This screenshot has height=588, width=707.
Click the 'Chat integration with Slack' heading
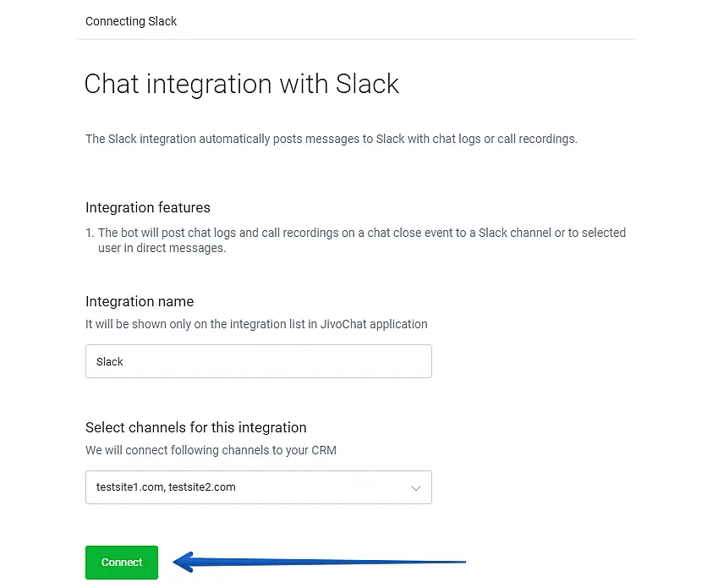[x=242, y=84]
